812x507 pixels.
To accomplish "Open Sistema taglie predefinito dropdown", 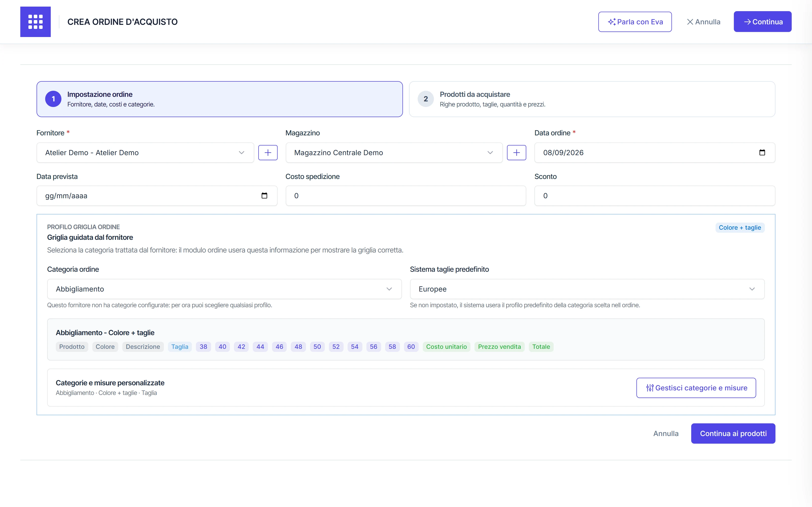I will 587,289.
